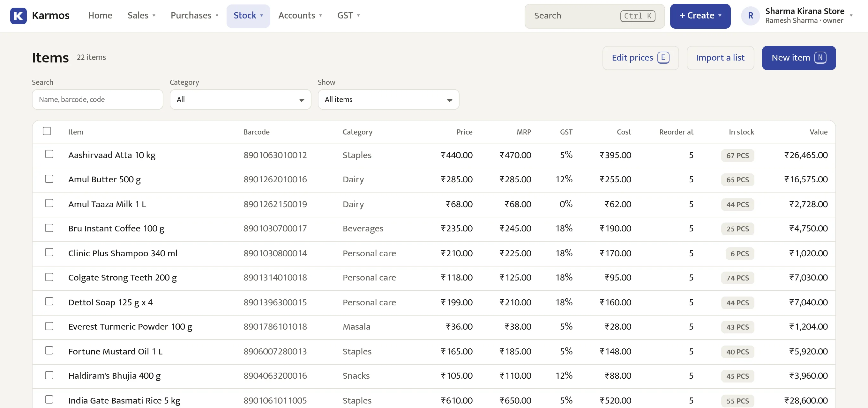
Task: Open Clinic Plus Shampoo 340 ml item
Action: tap(123, 253)
